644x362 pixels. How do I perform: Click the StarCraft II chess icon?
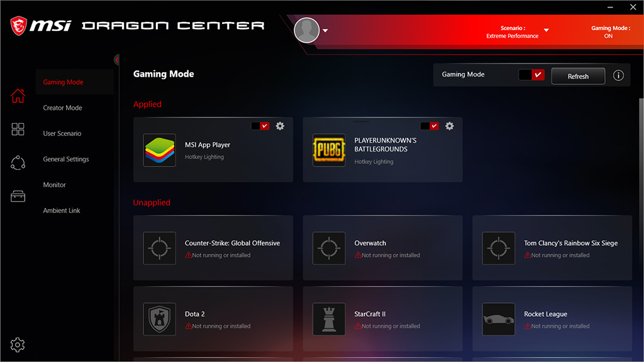(329, 319)
